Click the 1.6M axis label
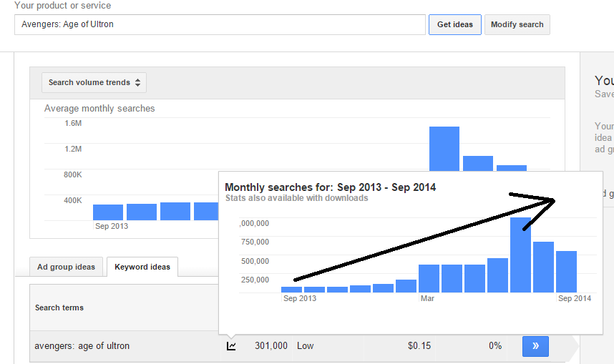This screenshot has width=614, height=364. click(x=73, y=123)
